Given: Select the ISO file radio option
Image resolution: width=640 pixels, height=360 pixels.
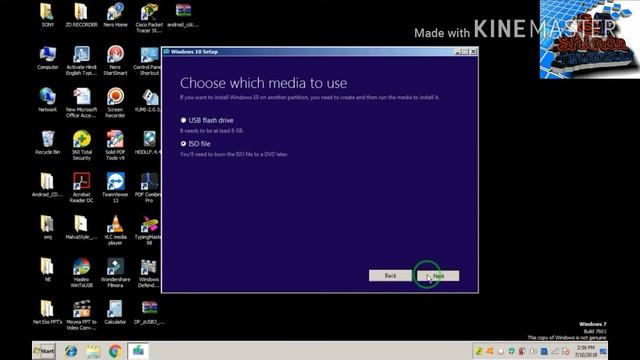Looking at the screenshot, I should [183, 144].
